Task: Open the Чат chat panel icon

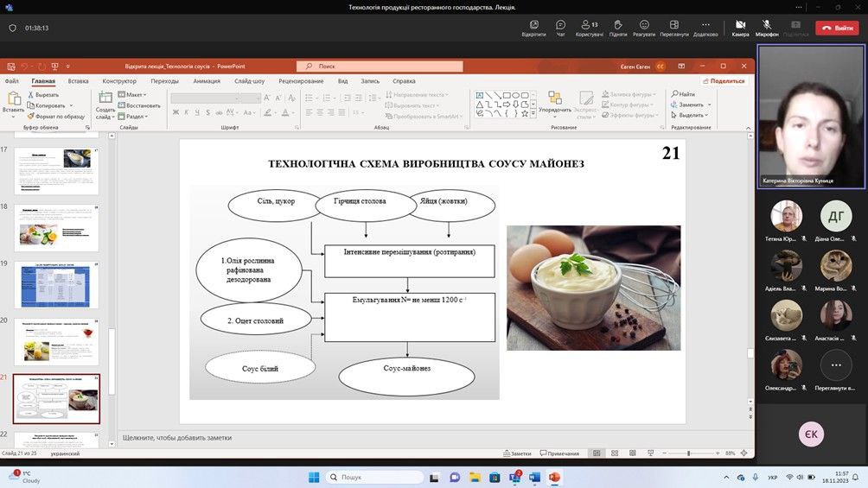Action: coord(560,25)
